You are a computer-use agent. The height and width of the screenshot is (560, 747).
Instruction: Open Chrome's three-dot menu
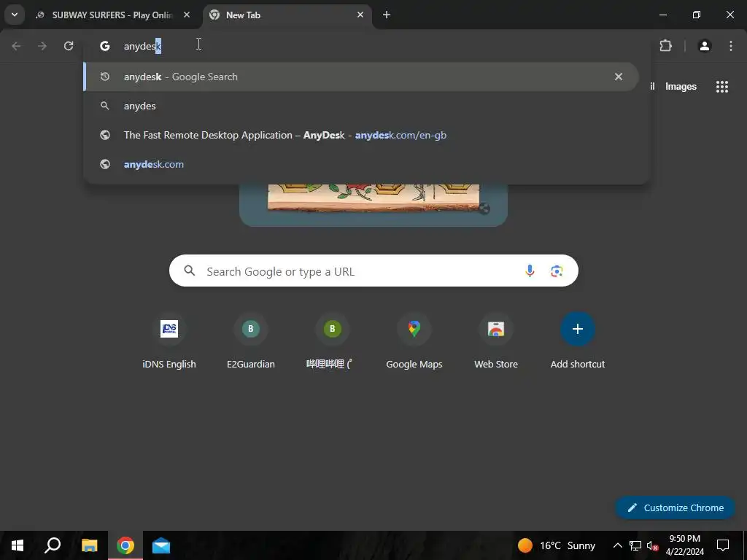(731, 46)
